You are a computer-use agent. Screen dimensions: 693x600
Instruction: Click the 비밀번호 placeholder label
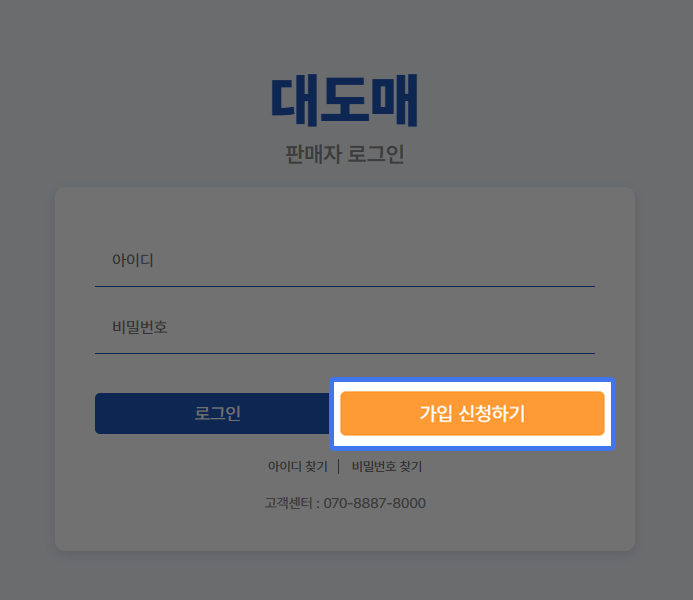click(x=140, y=327)
